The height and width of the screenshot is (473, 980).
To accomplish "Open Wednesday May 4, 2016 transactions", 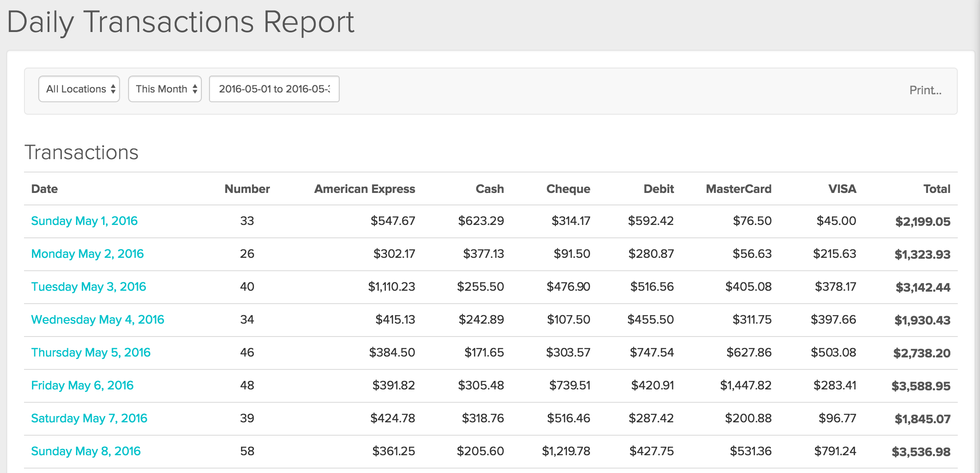I will tap(98, 320).
